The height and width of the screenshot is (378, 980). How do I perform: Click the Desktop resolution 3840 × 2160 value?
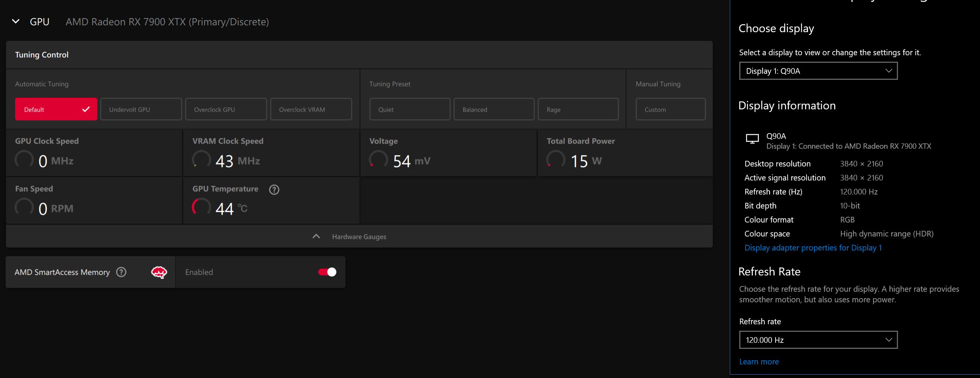(861, 164)
